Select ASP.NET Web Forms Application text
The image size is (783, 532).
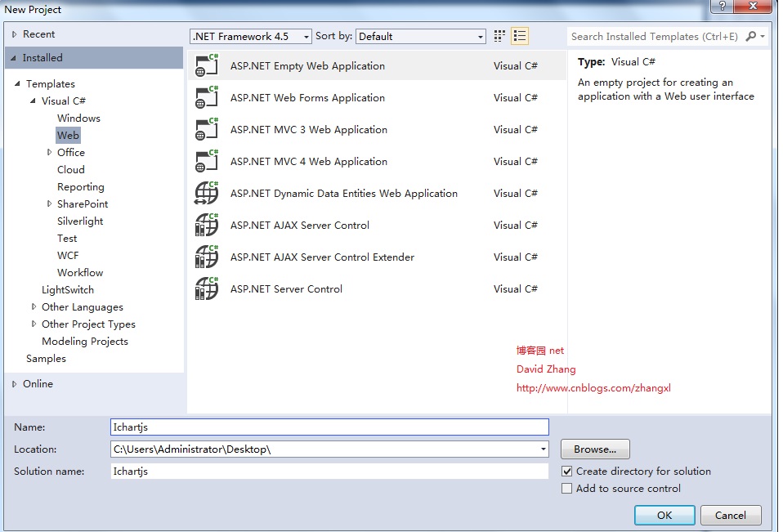click(x=307, y=98)
